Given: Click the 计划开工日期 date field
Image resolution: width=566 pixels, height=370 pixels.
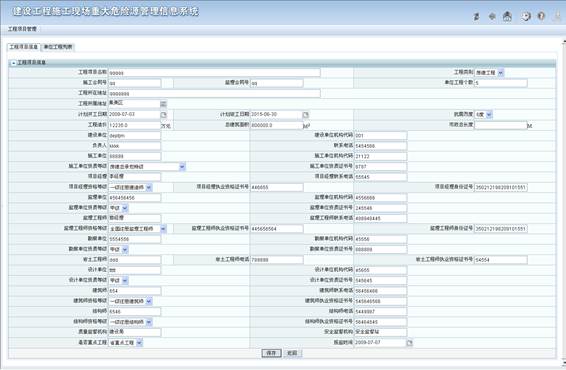Looking at the screenshot, I should [x=135, y=114].
